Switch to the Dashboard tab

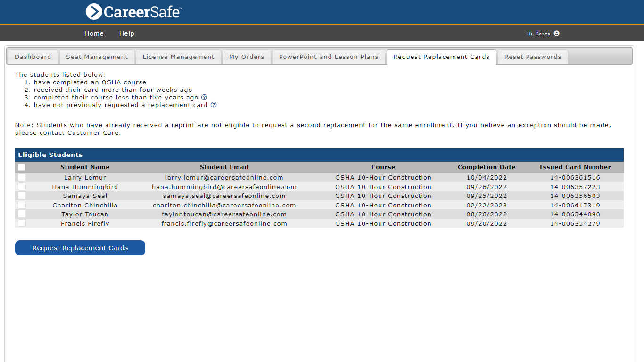tap(33, 57)
